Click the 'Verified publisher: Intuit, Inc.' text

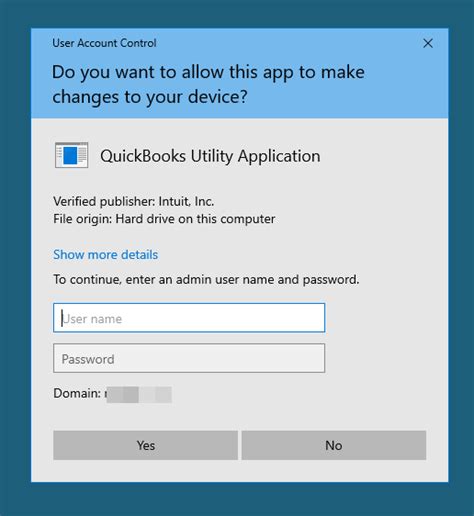tap(134, 201)
